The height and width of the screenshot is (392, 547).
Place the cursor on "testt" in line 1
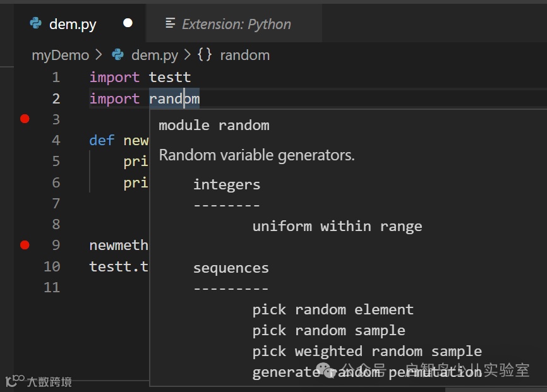coord(170,78)
